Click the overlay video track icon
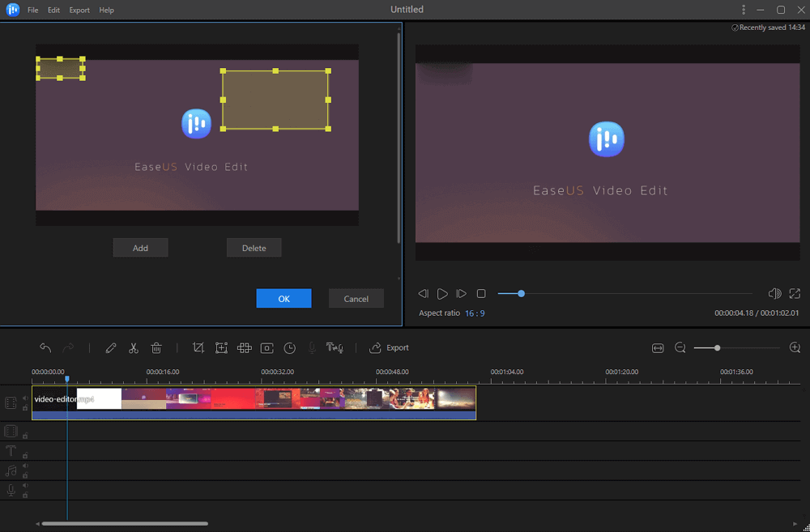This screenshot has width=810, height=532. click(11, 431)
